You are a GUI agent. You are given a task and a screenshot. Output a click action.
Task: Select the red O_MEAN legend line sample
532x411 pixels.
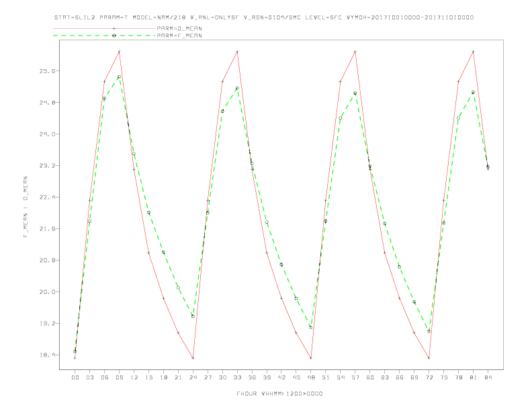[x=104, y=28]
